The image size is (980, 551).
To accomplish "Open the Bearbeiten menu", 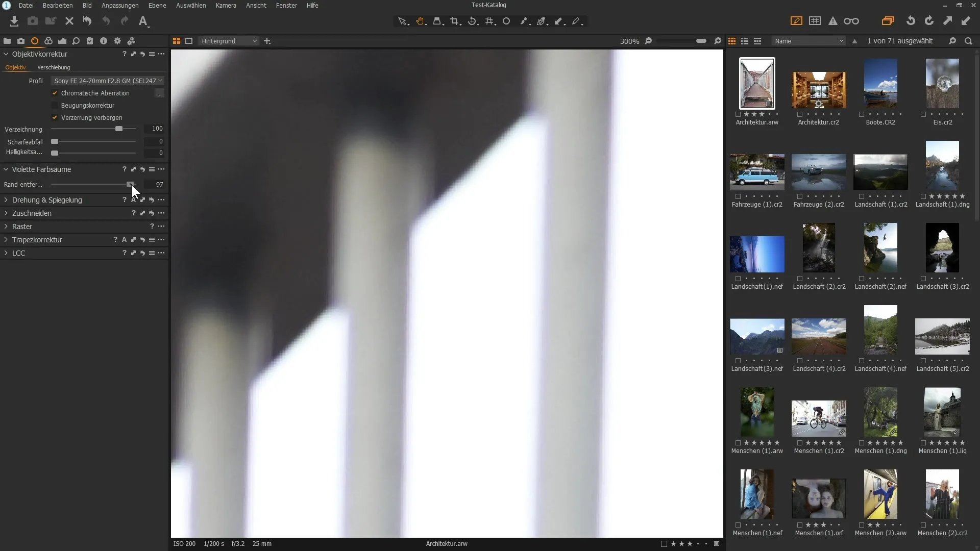I will pos(58,5).
